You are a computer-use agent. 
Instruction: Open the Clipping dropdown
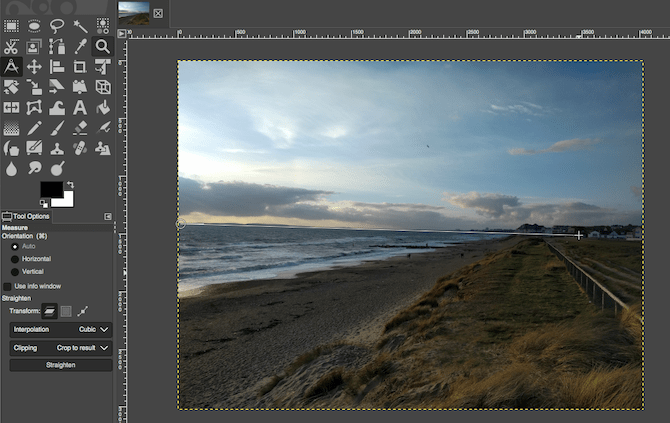click(x=61, y=347)
